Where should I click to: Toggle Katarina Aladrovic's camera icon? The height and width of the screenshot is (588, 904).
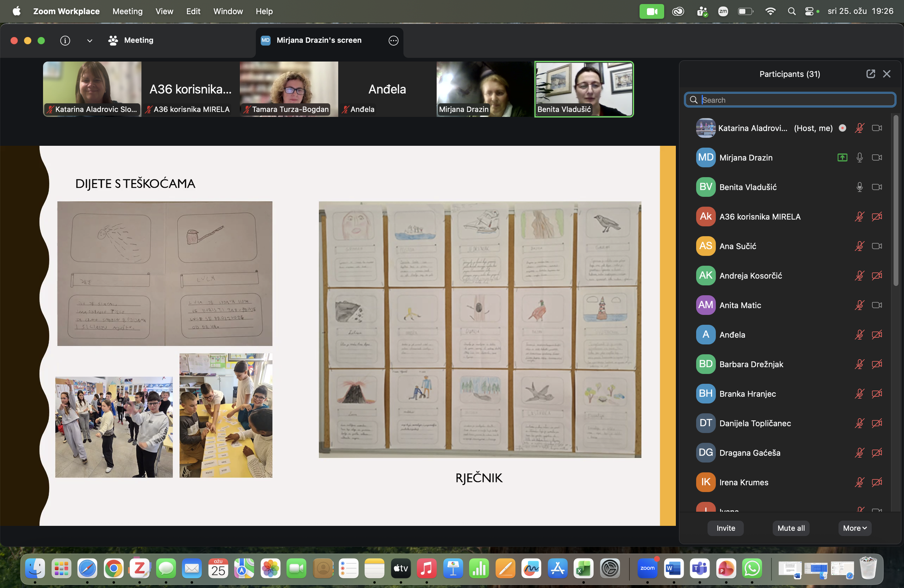coord(877,128)
